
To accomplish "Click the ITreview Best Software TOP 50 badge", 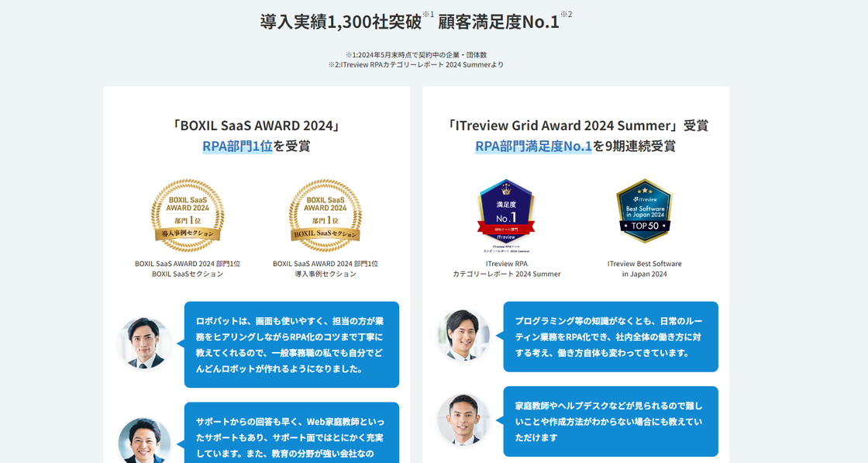I will (645, 212).
